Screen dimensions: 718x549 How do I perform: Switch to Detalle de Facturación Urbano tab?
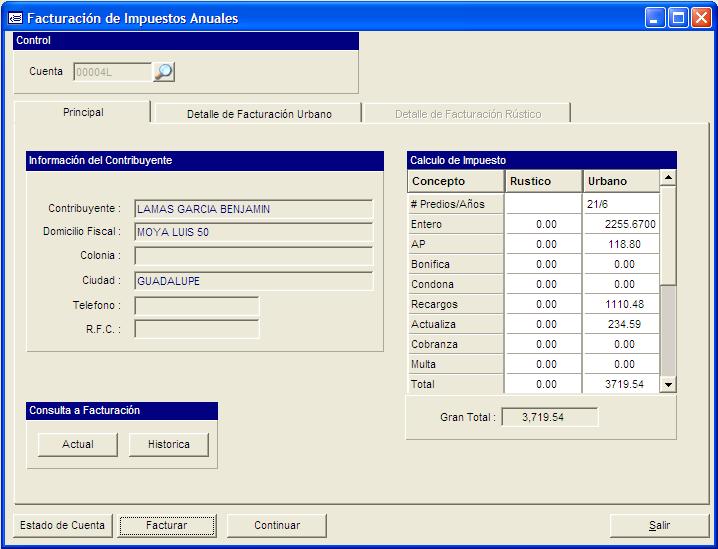(x=259, y=114)
